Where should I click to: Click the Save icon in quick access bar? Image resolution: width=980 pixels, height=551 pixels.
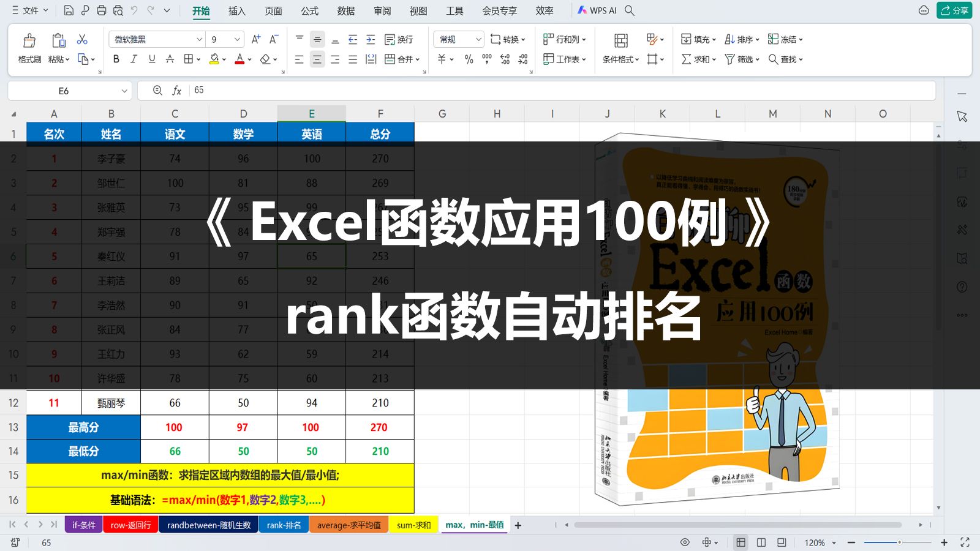[x=69, y=10]
